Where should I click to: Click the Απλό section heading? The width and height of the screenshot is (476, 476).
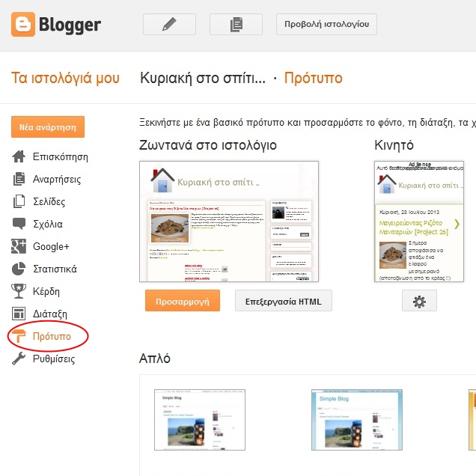[x=155, y=358]
